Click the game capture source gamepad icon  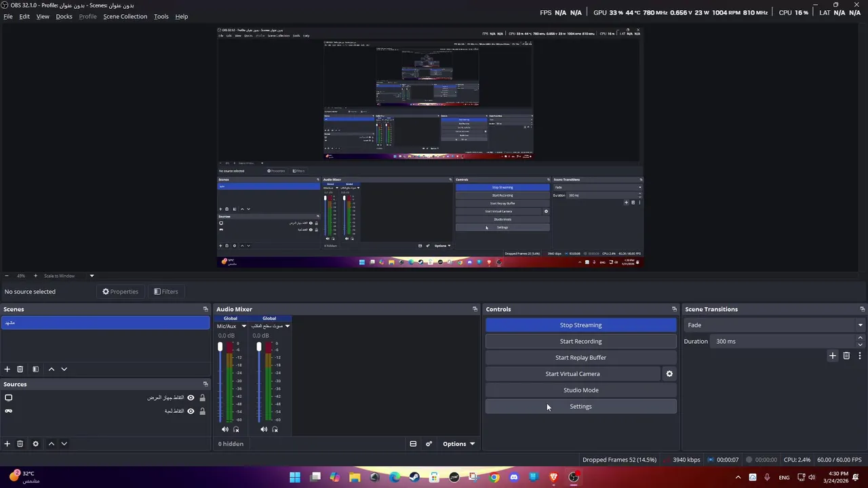[9, 411]
